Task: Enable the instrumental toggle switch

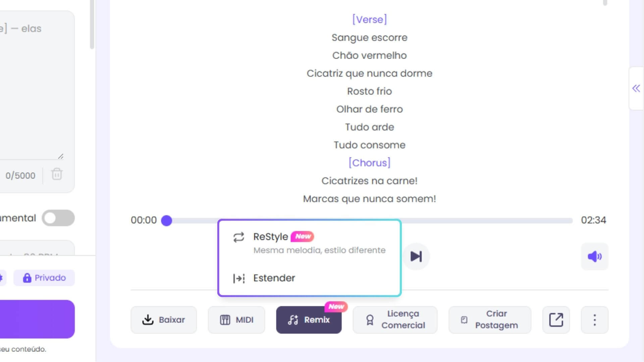Action: point(58,218)
